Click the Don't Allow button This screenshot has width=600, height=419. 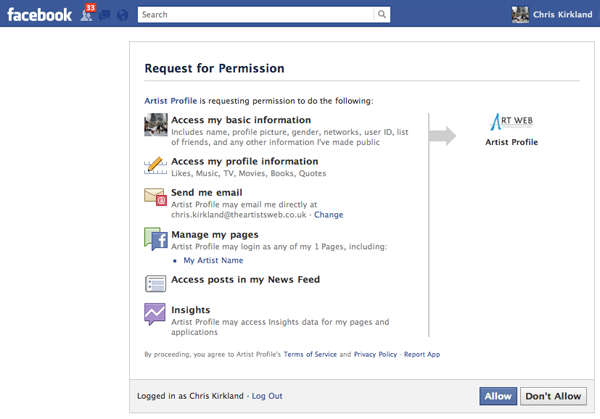[553, 396]
